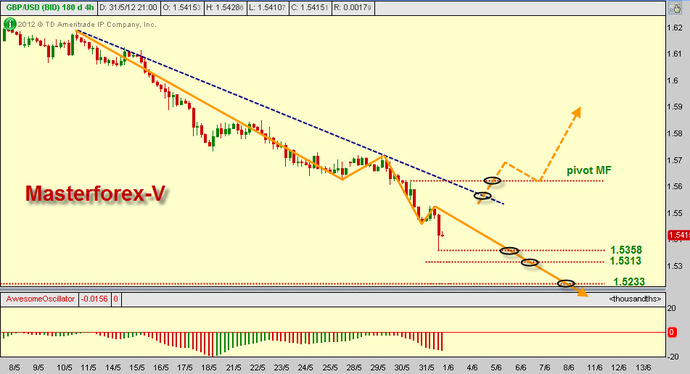Click the Low price field L: 1.5410
Viewport: 690px width, 374px height.
tap(268, 7)
